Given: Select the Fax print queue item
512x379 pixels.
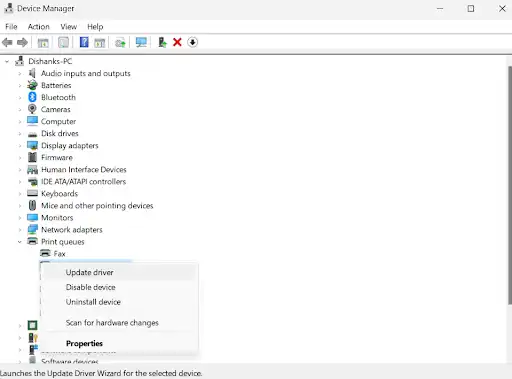Looking at the screenshot, I should coord(59,254).
